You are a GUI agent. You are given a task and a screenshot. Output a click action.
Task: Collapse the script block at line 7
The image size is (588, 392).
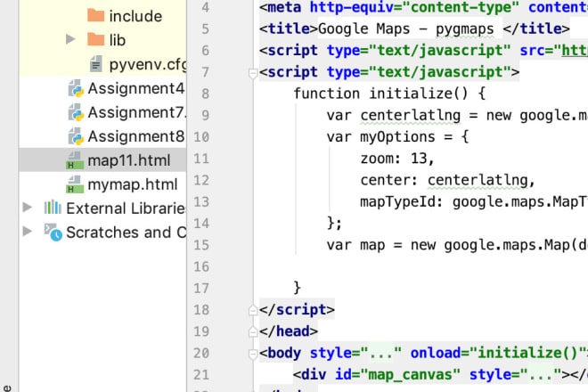pos(251,72)
